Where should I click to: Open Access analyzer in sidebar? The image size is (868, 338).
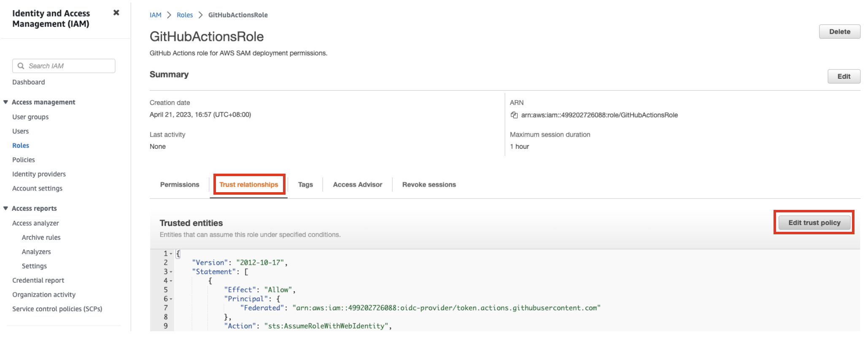pyautogui.click(x=35, y=223)
